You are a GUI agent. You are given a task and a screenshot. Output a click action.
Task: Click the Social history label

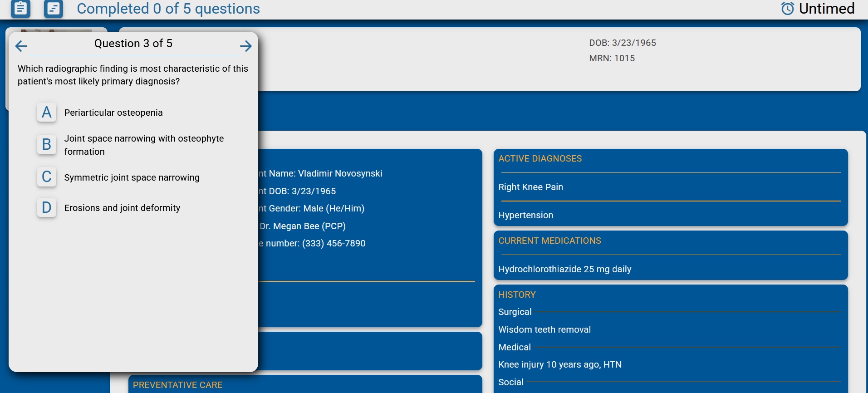[x=510, y=382]
